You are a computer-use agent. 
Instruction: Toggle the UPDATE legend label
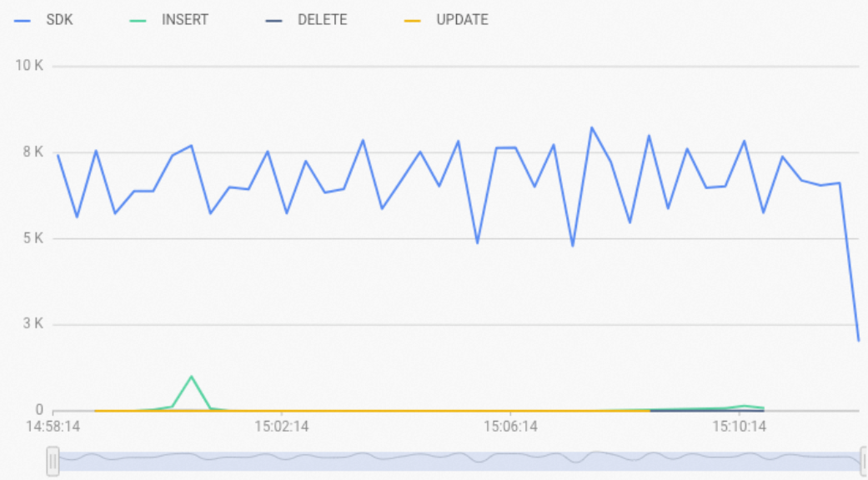pyautogui.click(x=462, y=20)
